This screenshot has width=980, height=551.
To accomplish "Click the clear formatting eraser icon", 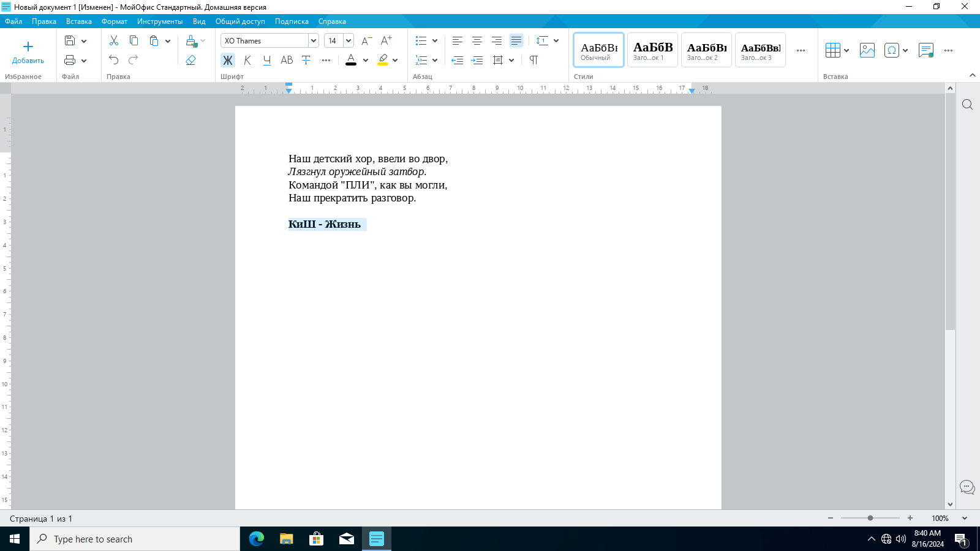I will click(x=191, y=60).
